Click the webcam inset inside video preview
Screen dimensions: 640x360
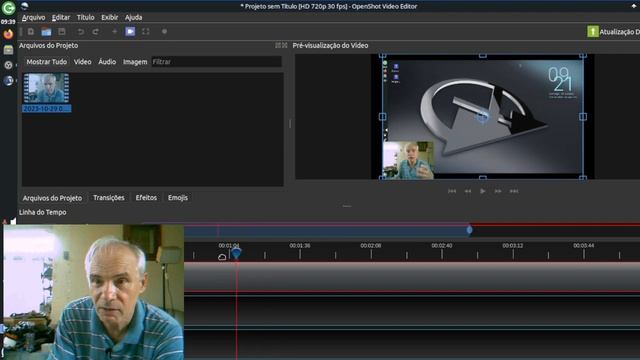coord(408,160)
